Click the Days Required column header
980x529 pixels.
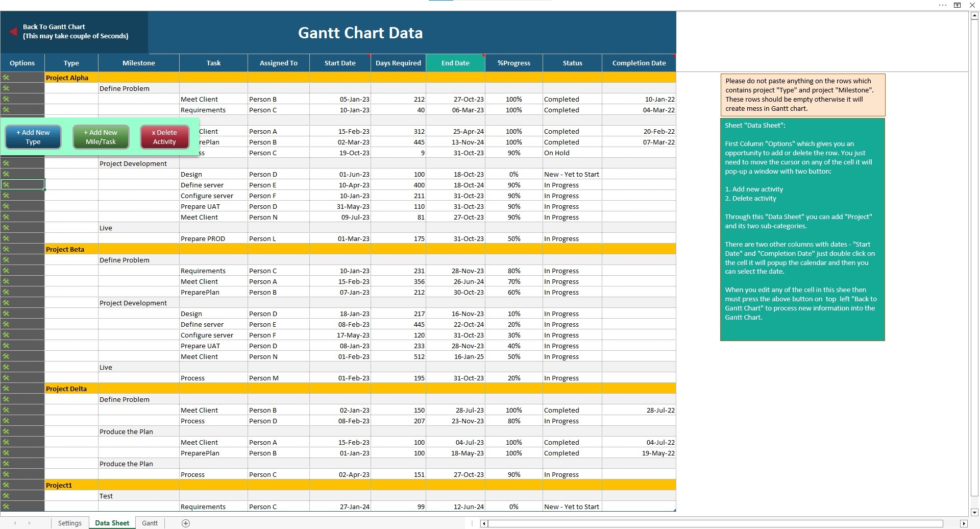(x=398, y=63)
